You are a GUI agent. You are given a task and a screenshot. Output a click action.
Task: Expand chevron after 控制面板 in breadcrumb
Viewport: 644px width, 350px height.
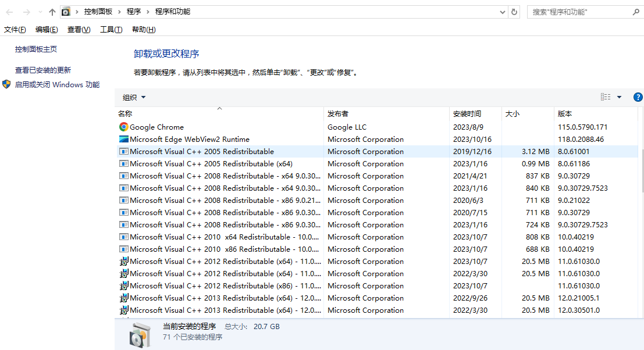(119, 12)
